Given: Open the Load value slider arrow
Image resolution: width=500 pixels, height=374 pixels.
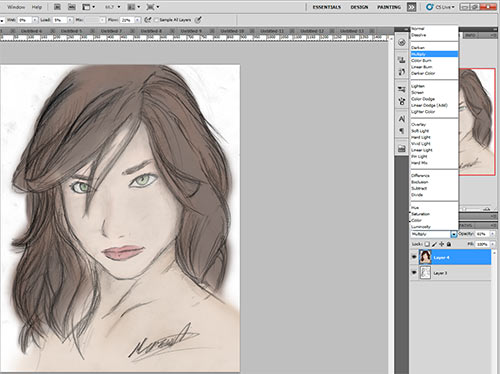Looking at the screenshot, I should [70, 20].
